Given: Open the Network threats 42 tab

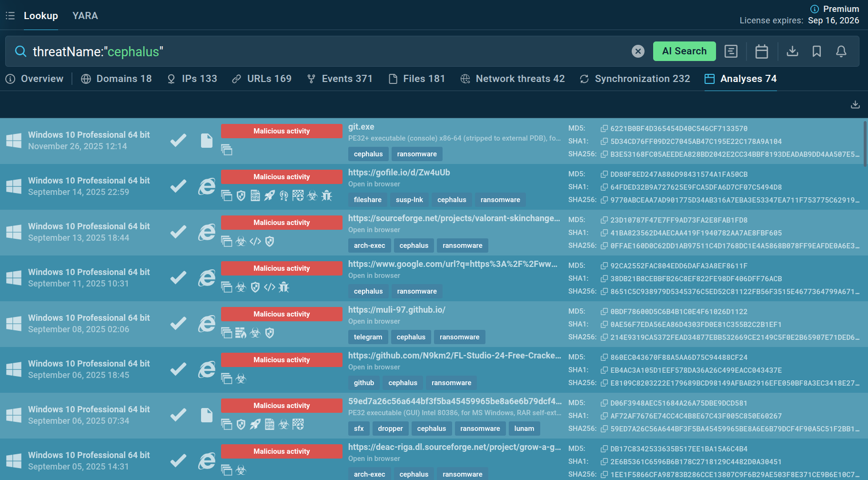Looking at the screenshot, I should [513, 79].
